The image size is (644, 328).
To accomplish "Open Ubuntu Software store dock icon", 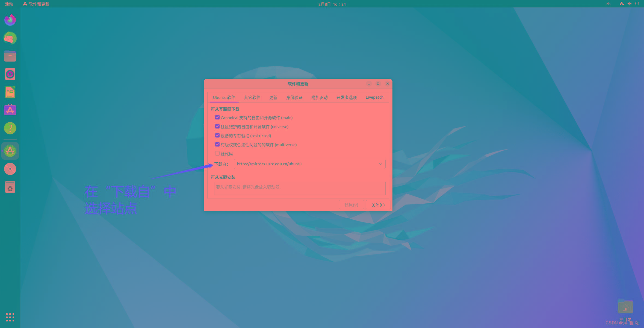I will pos(10,110).
